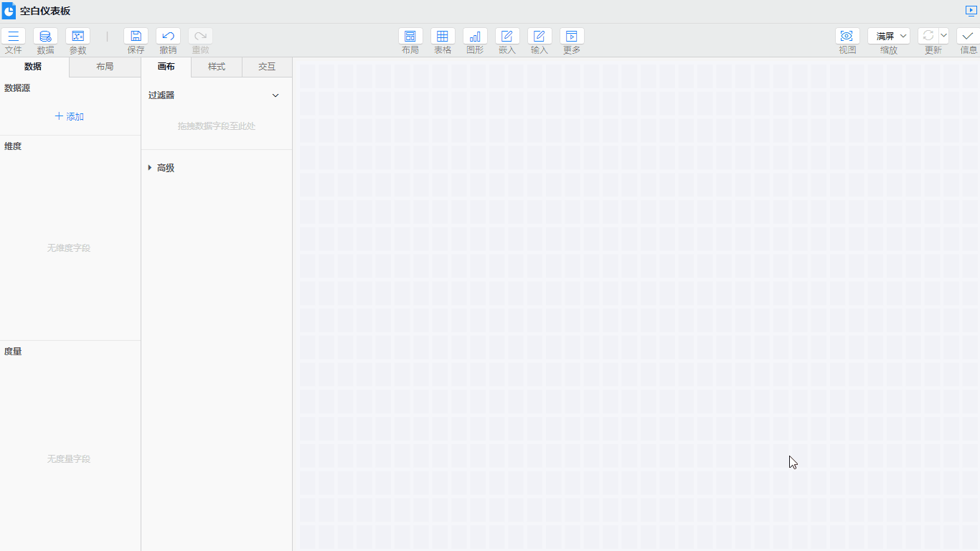Collapse the 过滤器 (Filter) section chevron
The width and height of the screenshot is (980, 551).
pyautogui.click(x=275, y=95)
